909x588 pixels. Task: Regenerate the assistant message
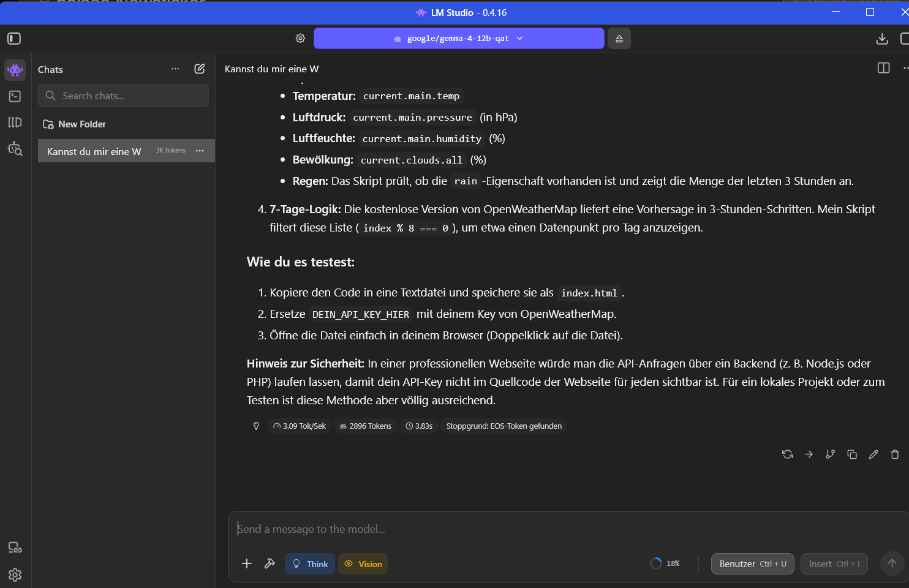coord(788,454)
